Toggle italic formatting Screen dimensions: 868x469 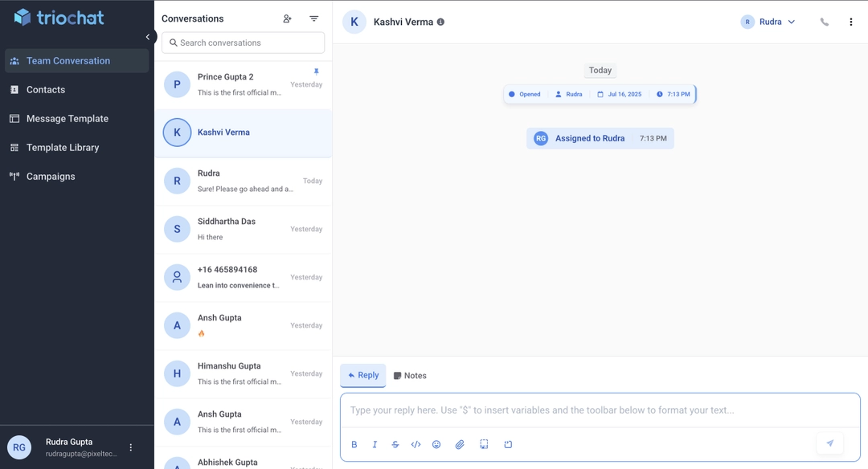(375, 444)
